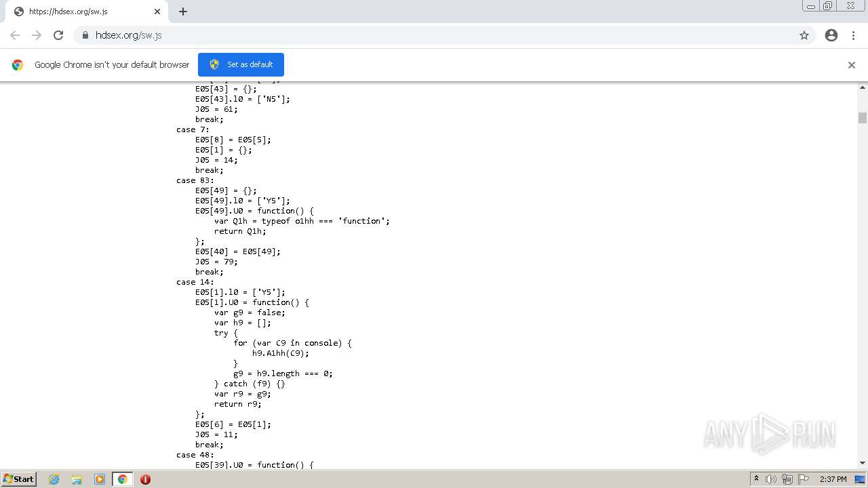Click the Chrome logo in the infobar
This screenshot has height=488, width=868.
click(x=18, y=65)
